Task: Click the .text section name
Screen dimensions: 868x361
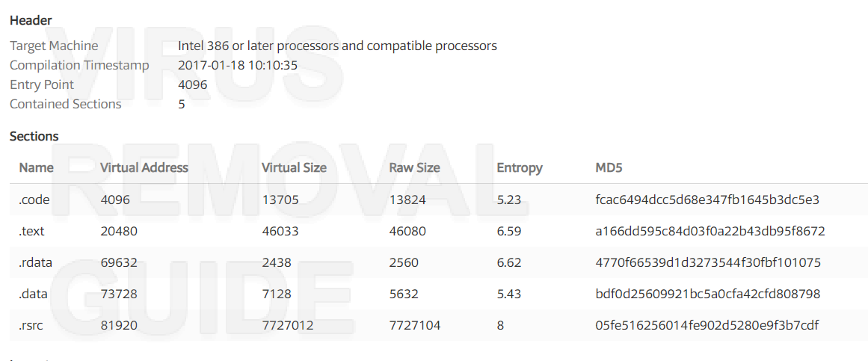Action: coord(31,231)
